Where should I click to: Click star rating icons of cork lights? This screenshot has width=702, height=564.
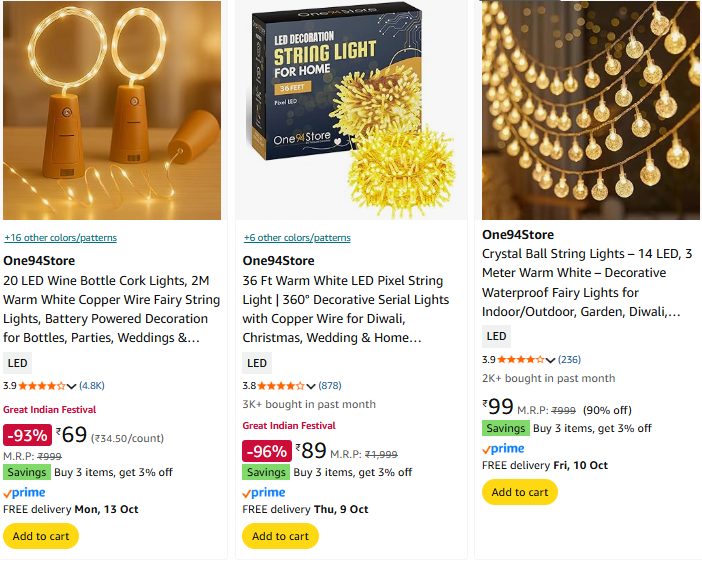point(42,386)
